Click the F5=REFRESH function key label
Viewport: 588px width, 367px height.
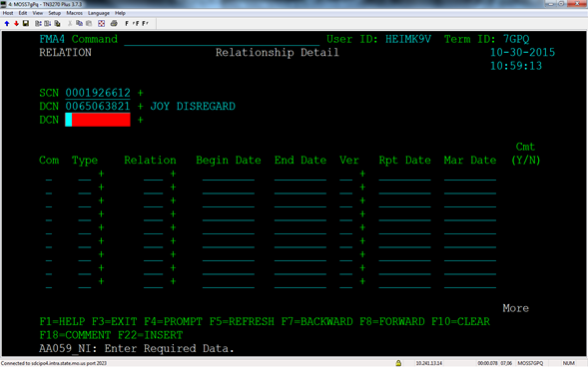coord(242,322)
